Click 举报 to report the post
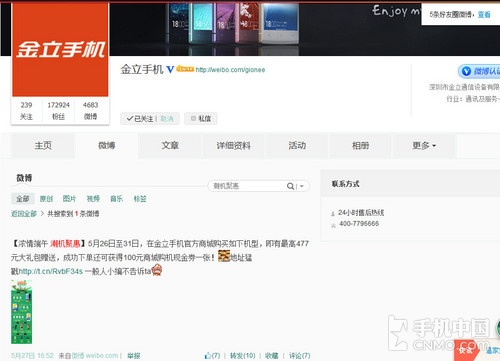The height and width of the screenshot is (361, 500). pos(134,356)
